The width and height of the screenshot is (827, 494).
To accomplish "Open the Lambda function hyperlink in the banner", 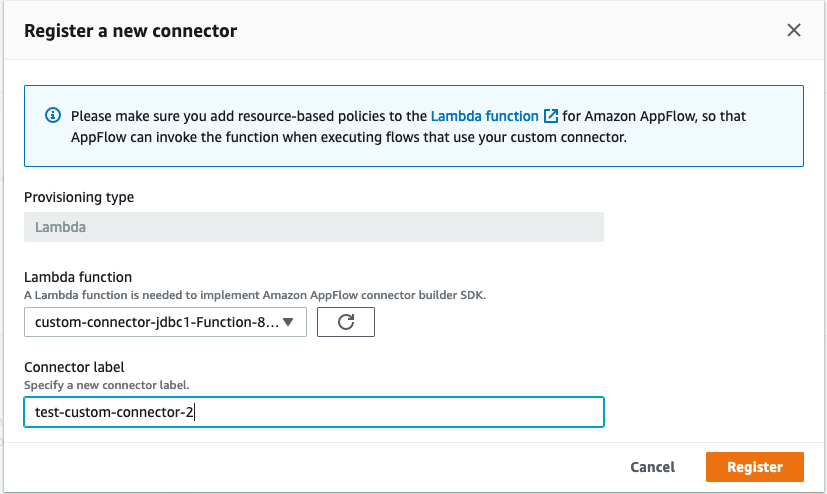I will coord(485,116).
